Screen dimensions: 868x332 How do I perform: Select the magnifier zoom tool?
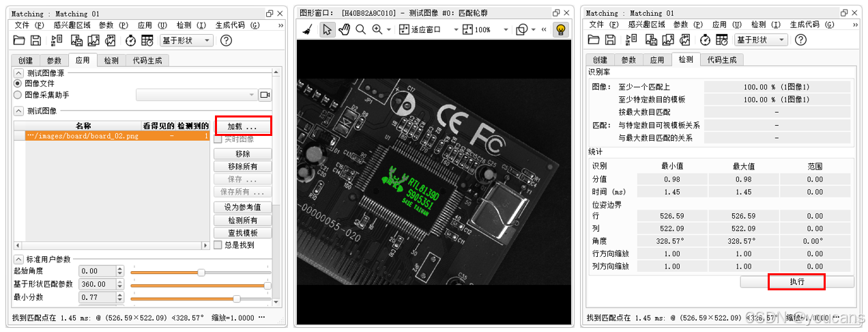click(x=360, y=29)
